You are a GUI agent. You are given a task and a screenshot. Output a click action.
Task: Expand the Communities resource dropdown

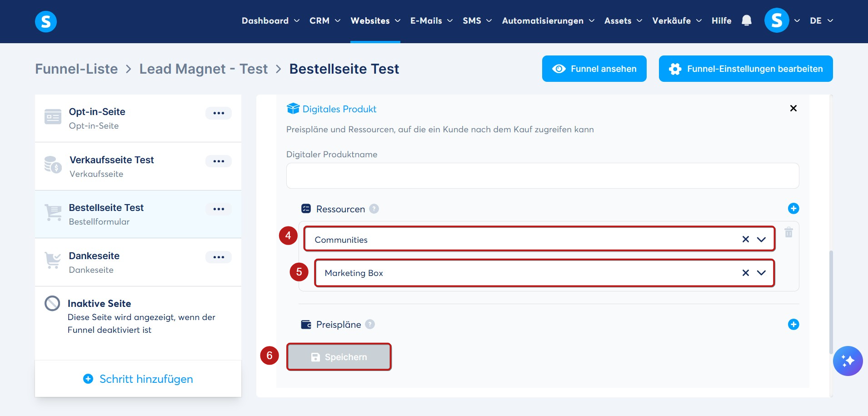(x=761, y=239)
